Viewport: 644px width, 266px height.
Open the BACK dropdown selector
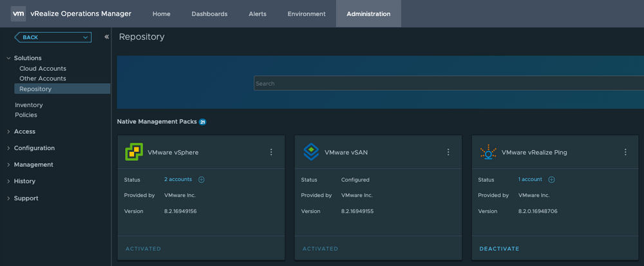[x=53, y=37]
